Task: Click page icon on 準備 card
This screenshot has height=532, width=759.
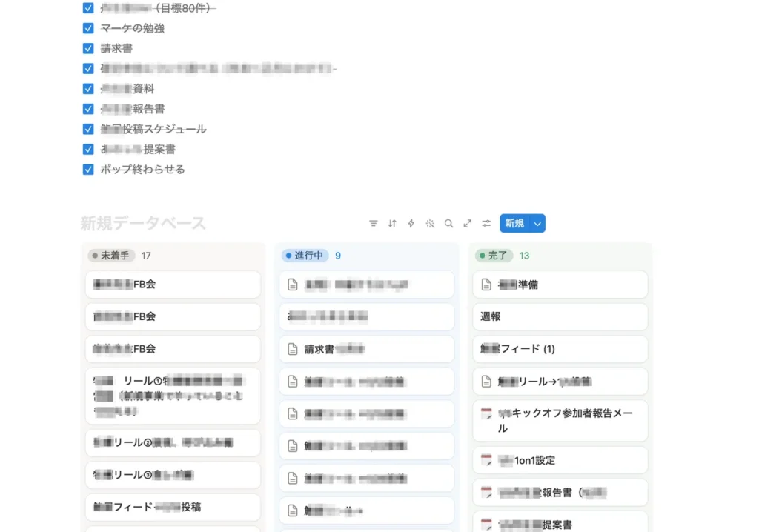Action: (486, 285)
